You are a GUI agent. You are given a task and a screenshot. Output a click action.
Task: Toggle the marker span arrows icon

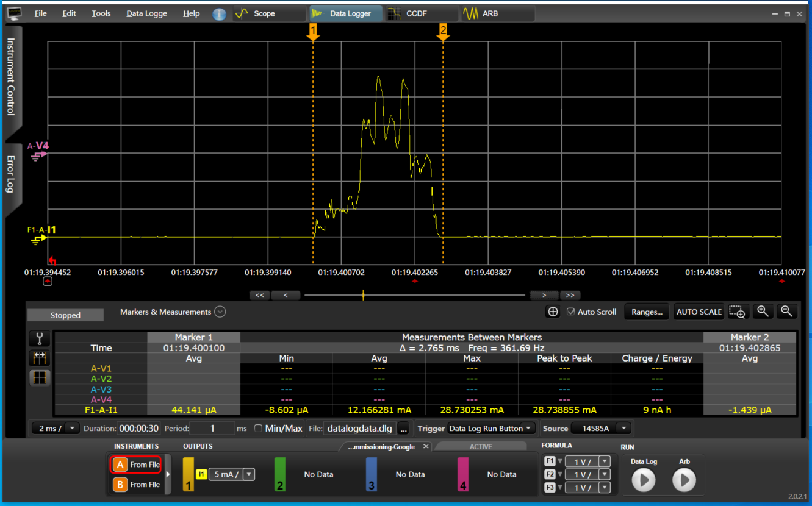point(40,358)
